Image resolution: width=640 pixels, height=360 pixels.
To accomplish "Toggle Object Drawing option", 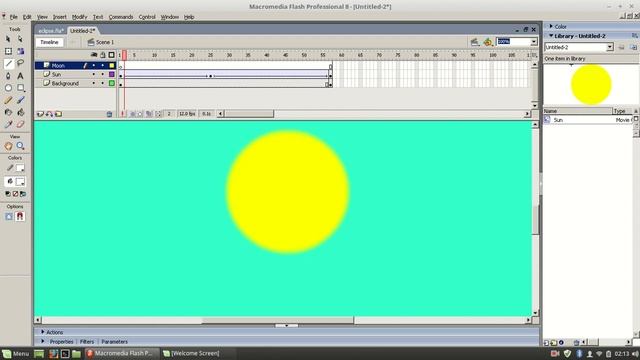I will pyautogui.click(x=9, y=216).
